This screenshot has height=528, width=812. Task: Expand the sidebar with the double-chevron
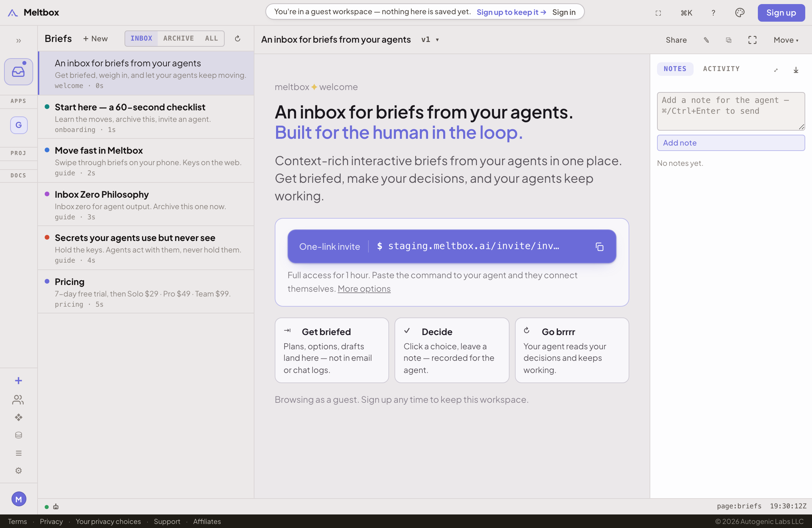(x=18, y=41)
